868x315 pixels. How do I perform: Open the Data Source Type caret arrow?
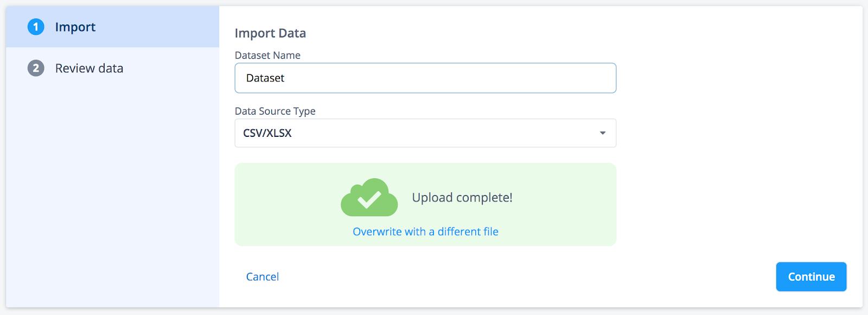pos(602,133)
